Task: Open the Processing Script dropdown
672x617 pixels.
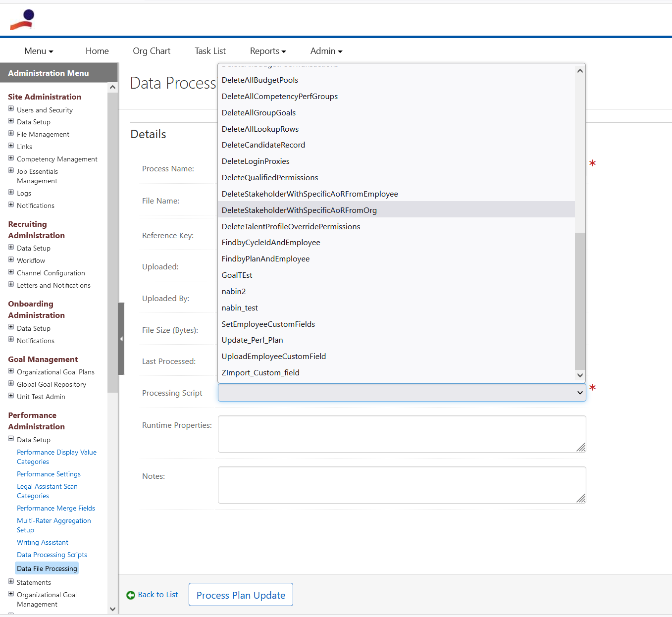Action: pos(402,393)
